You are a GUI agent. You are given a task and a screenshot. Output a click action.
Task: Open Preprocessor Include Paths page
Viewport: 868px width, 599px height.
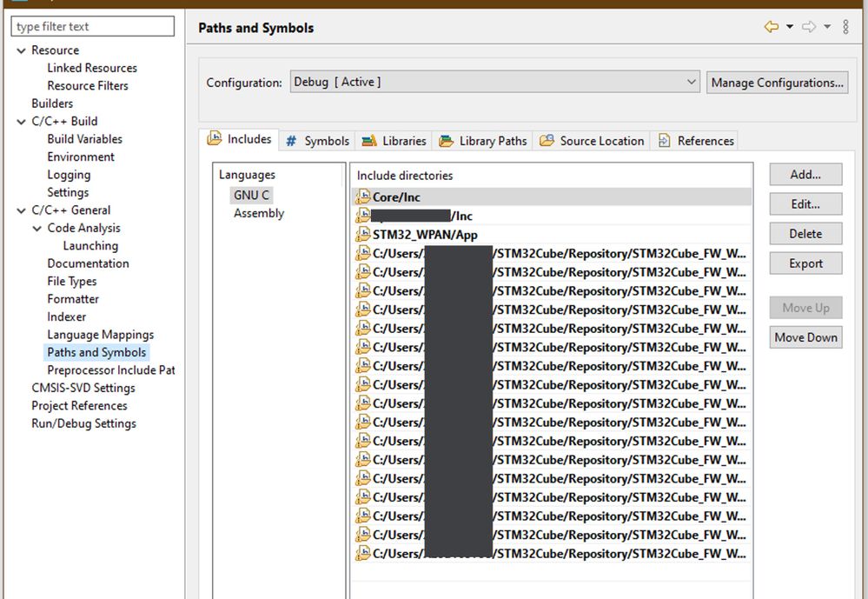pos(110,370)
